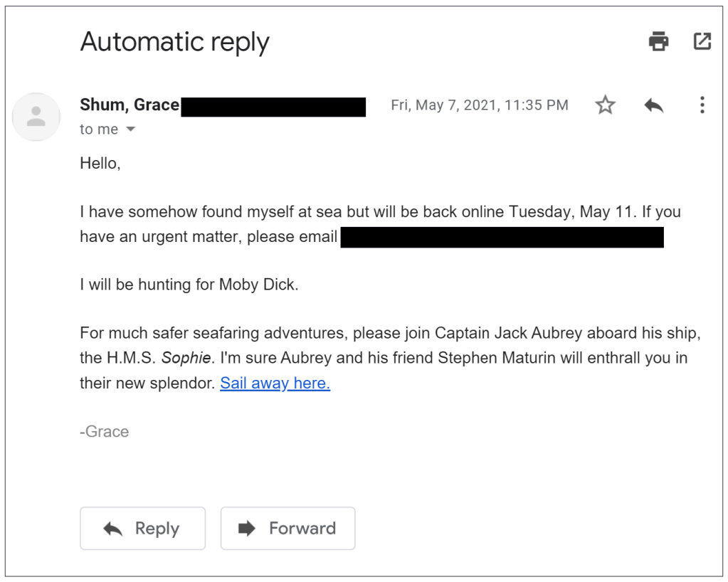Open the email in a new window
This screenshot has width=728, height=582.
(702, 42)
